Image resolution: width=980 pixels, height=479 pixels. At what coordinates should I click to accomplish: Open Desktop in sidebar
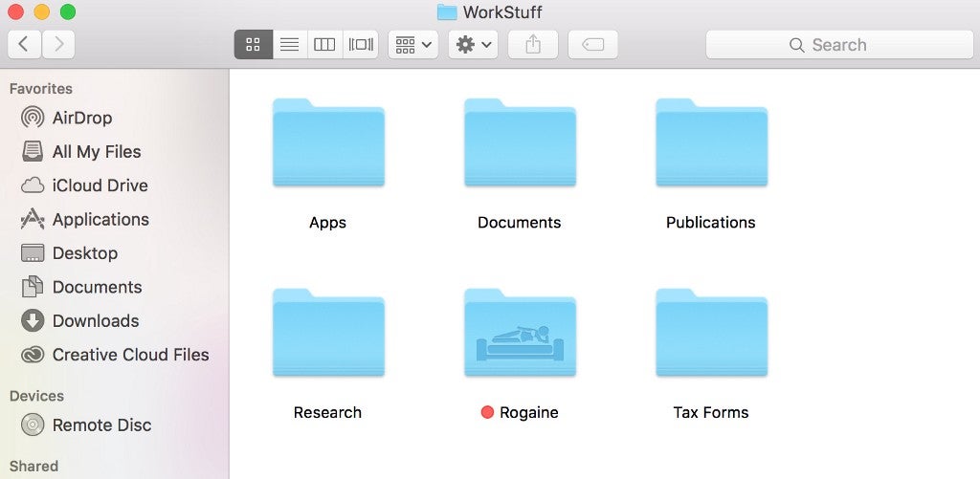[x=115, y=253]
